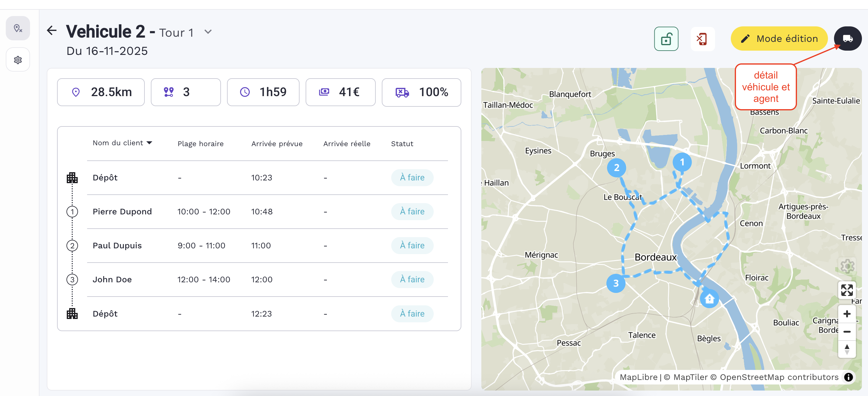Toggle map attribution info icon
This screenshot has width=868, height=396.
click(849, 377)
